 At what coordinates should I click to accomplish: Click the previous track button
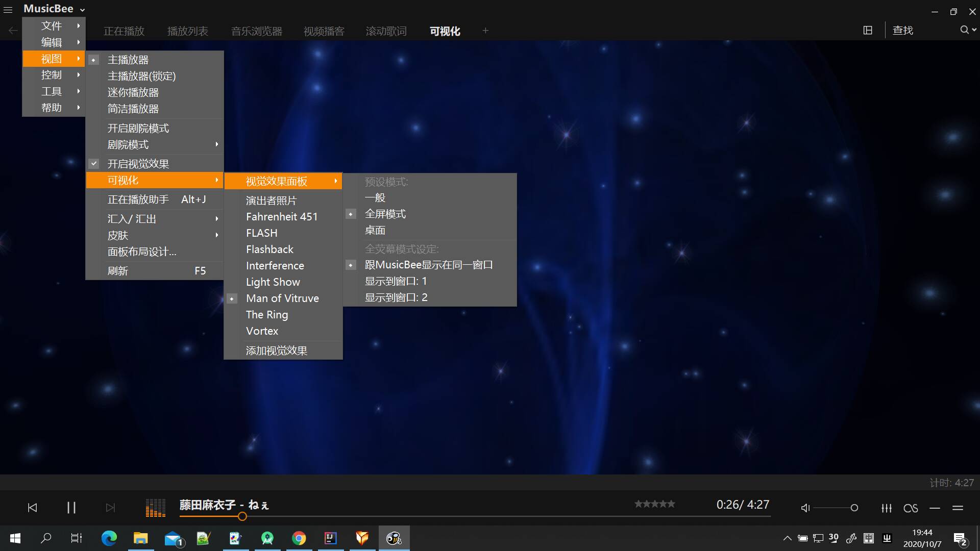click(x=32, y=508)
